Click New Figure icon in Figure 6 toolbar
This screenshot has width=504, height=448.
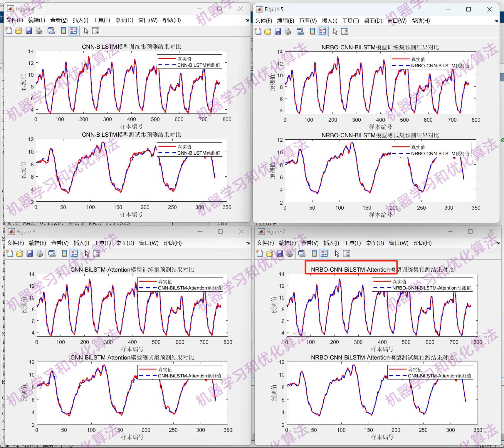point(10,253)
